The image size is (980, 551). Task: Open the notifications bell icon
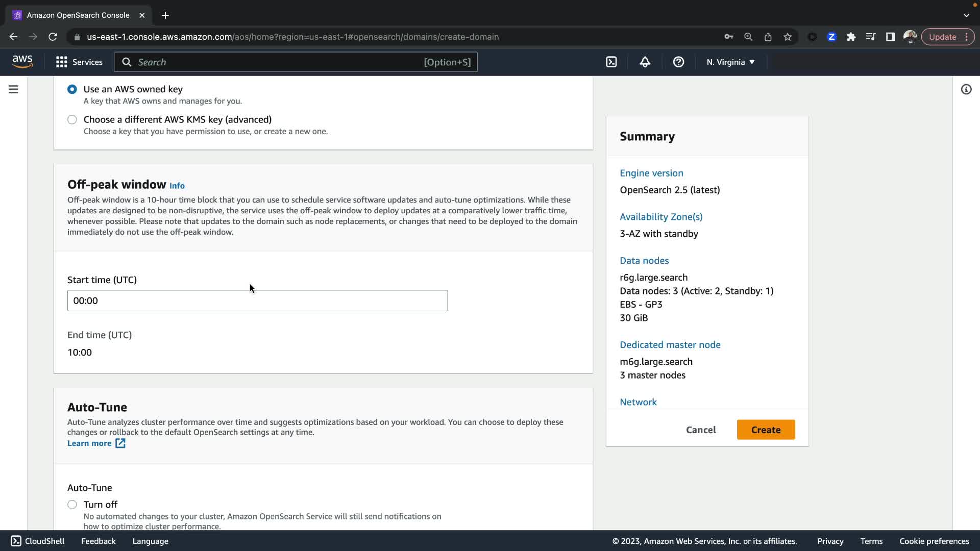(645, 62)
